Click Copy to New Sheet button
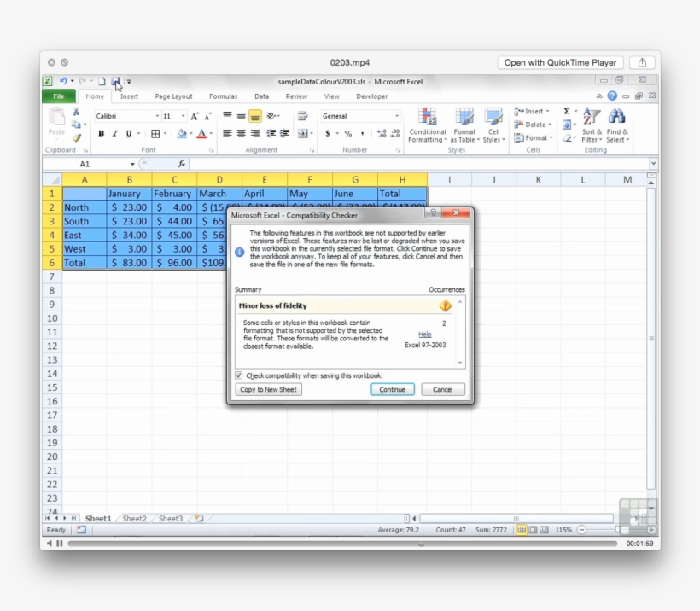Image resolution: width=700 pixels, height=611 pixels. tap(268, 389)
